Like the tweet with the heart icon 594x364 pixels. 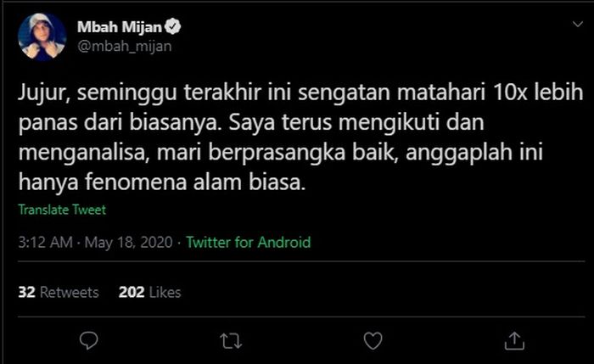tap(372, 340)
